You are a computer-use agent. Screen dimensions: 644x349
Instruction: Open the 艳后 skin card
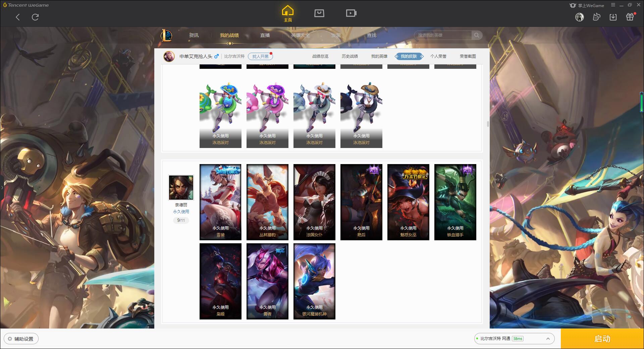point(361,202)
